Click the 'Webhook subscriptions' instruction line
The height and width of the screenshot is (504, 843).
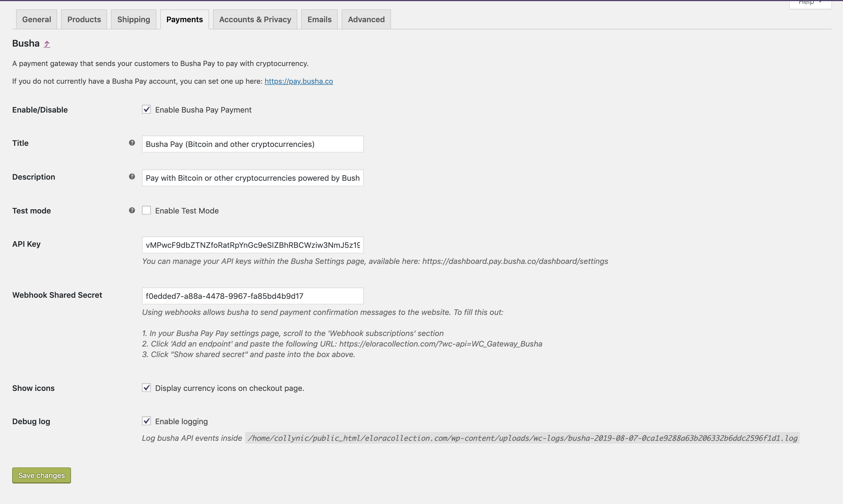point(293,333)
